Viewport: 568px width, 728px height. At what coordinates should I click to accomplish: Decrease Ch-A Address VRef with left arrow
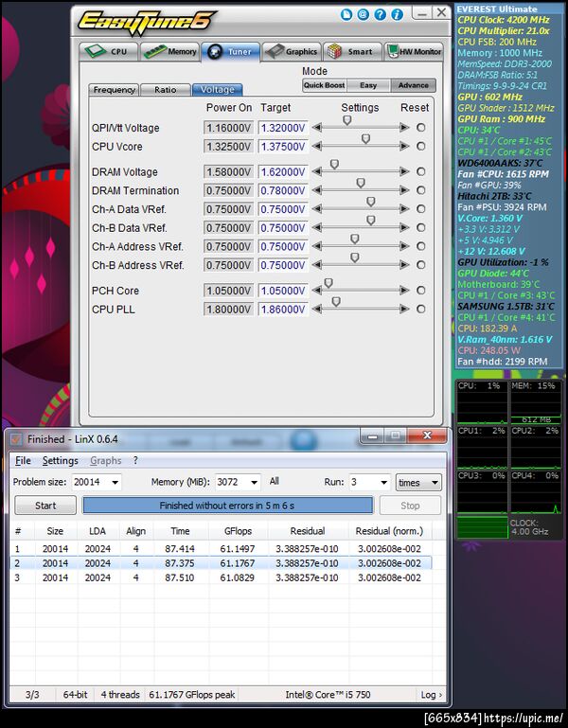[x=317, y=246]
